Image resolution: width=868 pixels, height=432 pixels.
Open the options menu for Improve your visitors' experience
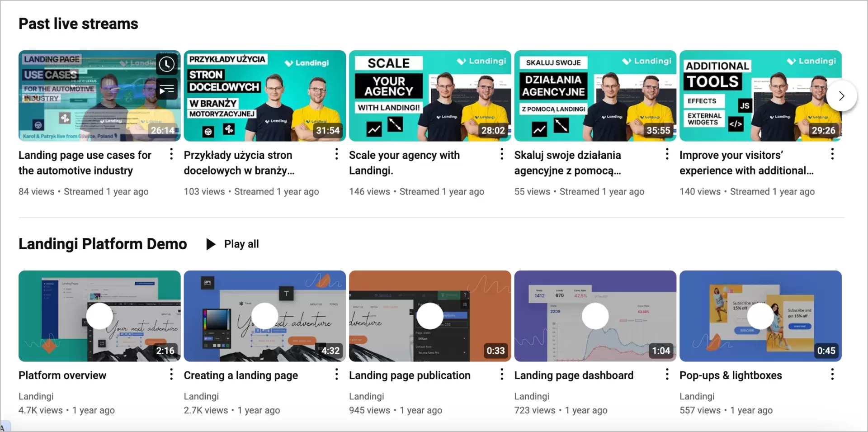click(x=832, y=154)
